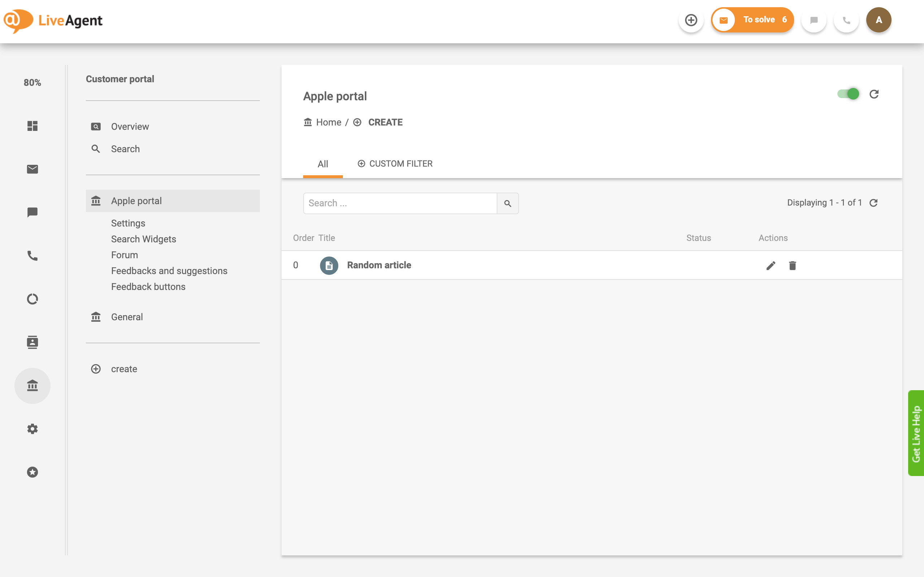
Task: Click the create link in customer portal panel
Action: point(124,369)
